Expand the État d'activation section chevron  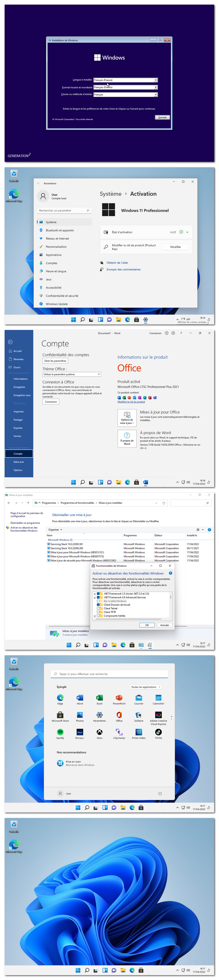pyautogui.click(x=187, y=232)
